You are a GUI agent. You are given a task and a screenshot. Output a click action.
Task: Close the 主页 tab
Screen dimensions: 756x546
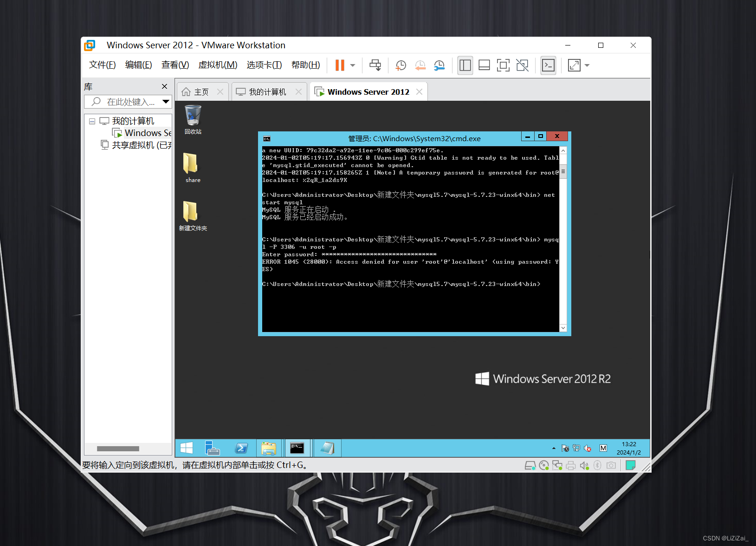point(220,92)
